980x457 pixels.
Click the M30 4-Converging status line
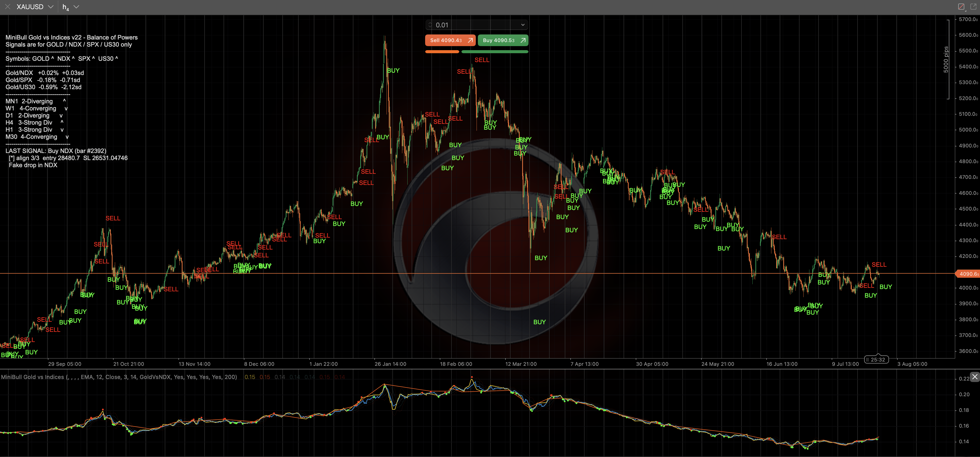point(37,137)
